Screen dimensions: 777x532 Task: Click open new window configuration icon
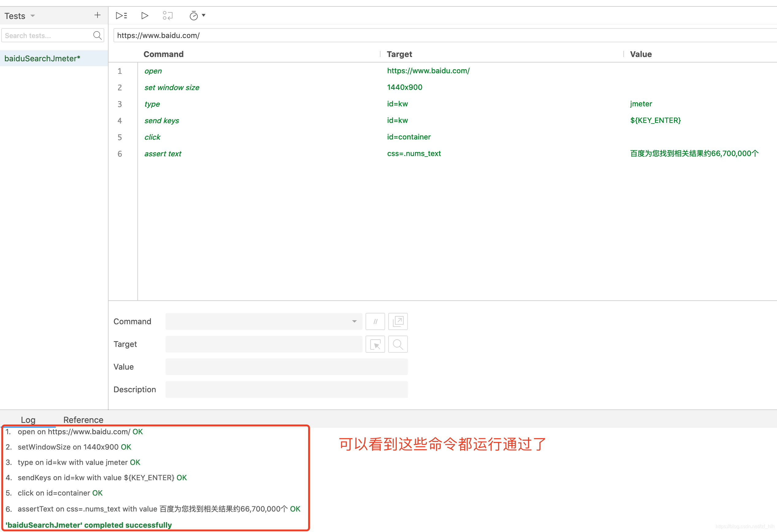coord(398,321)
